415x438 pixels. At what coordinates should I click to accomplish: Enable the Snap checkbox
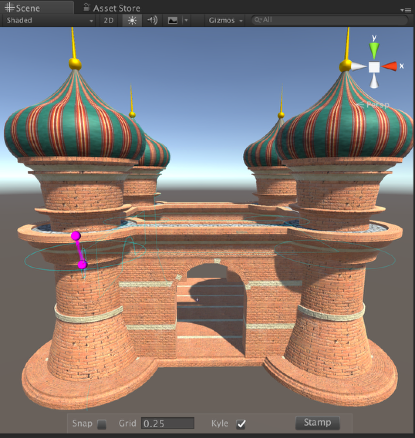coord(102,424)
